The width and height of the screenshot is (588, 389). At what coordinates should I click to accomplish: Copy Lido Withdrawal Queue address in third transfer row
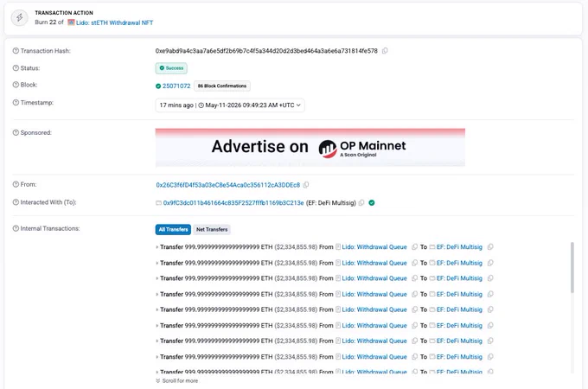414,278
